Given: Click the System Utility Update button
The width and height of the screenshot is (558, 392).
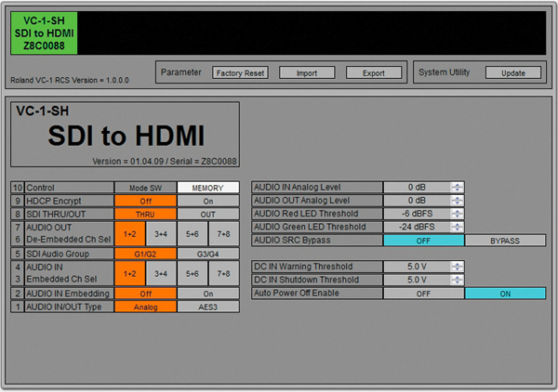Looking at the screenshot, I should (513, 72).
